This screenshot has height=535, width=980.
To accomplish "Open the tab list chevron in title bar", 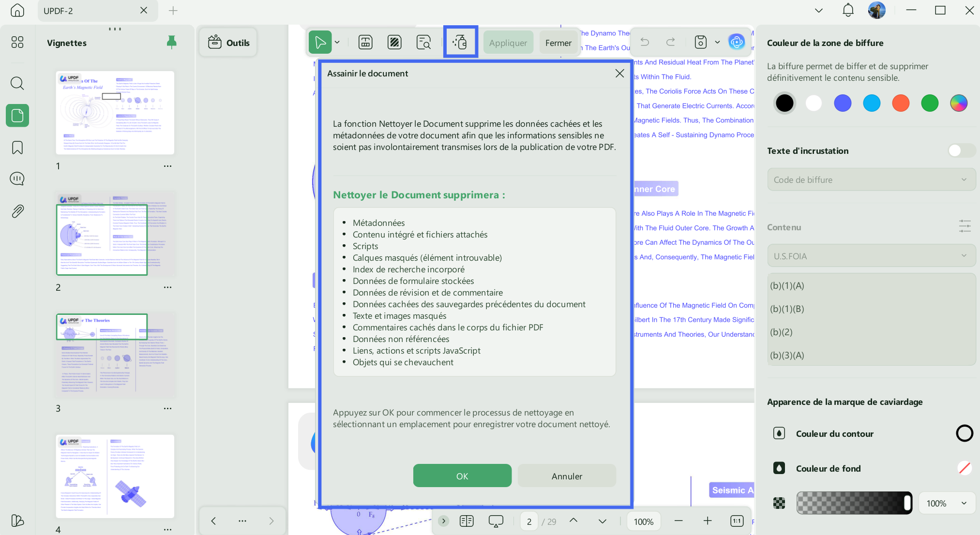I will point(819,10).
